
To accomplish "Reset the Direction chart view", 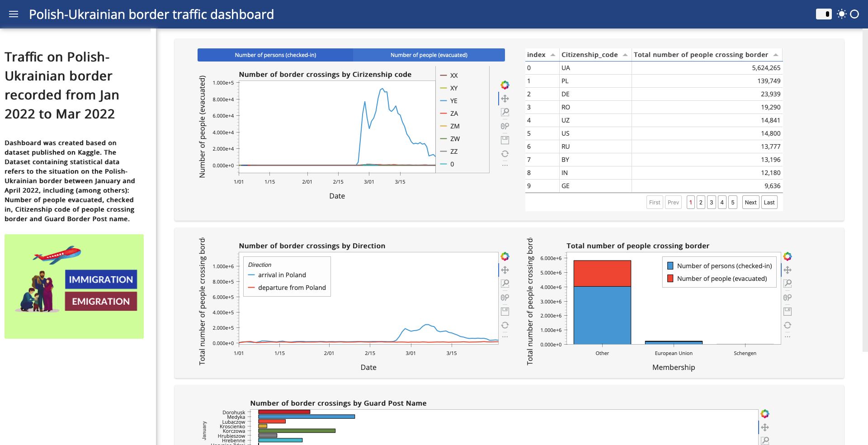I will coord(505,325).
